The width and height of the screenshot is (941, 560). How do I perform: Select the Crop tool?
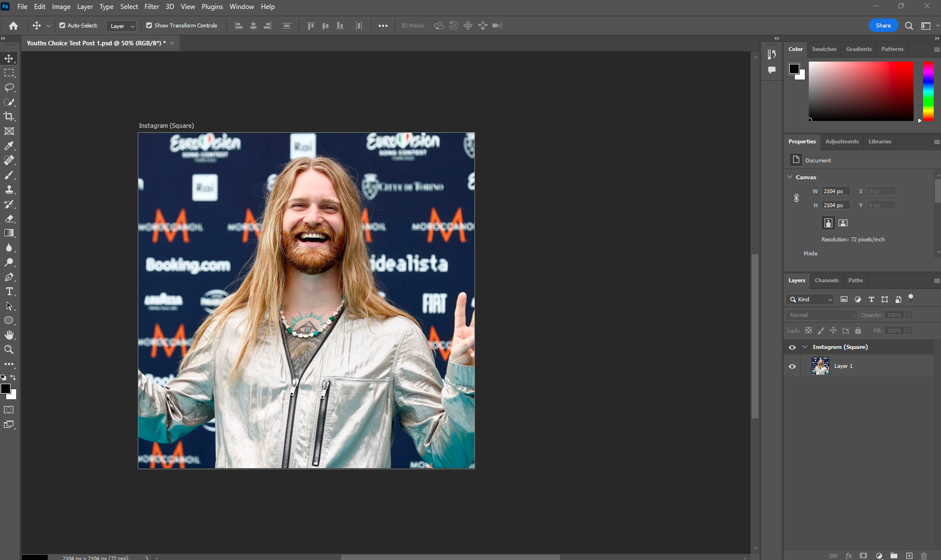click(x=9, y=117)
